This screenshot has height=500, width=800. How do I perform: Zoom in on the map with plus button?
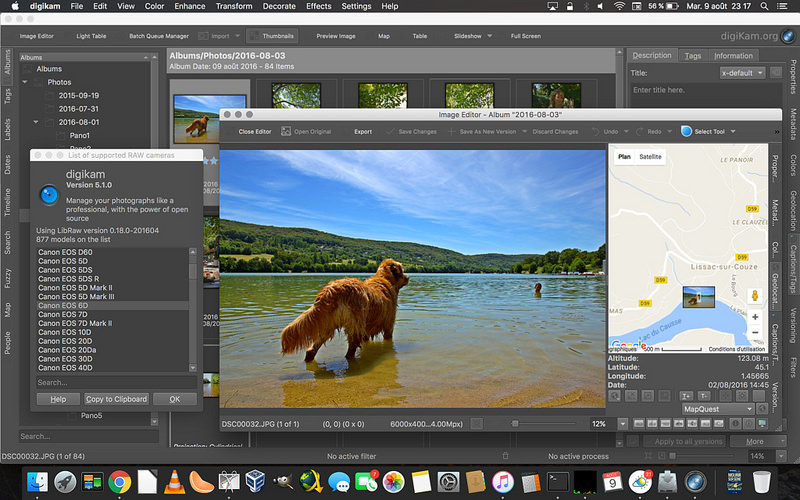755,317
